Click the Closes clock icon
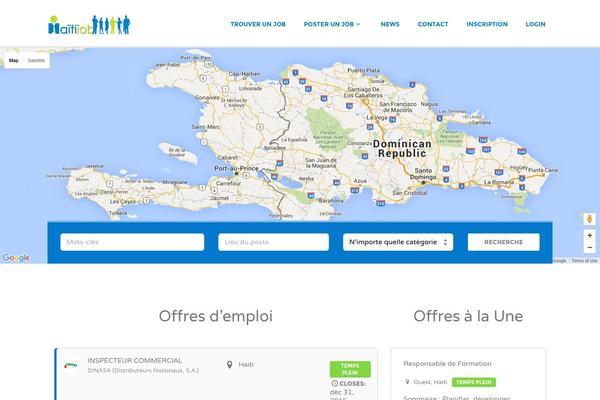The height and width of the screenshot is (400, 600). point(334,384)
